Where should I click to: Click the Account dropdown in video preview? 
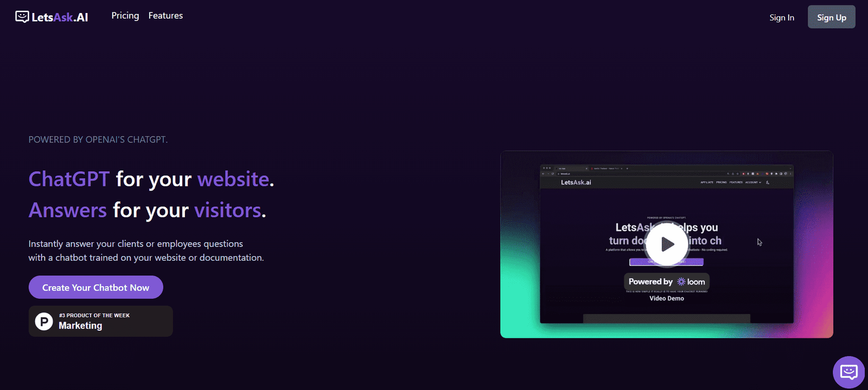752,183
